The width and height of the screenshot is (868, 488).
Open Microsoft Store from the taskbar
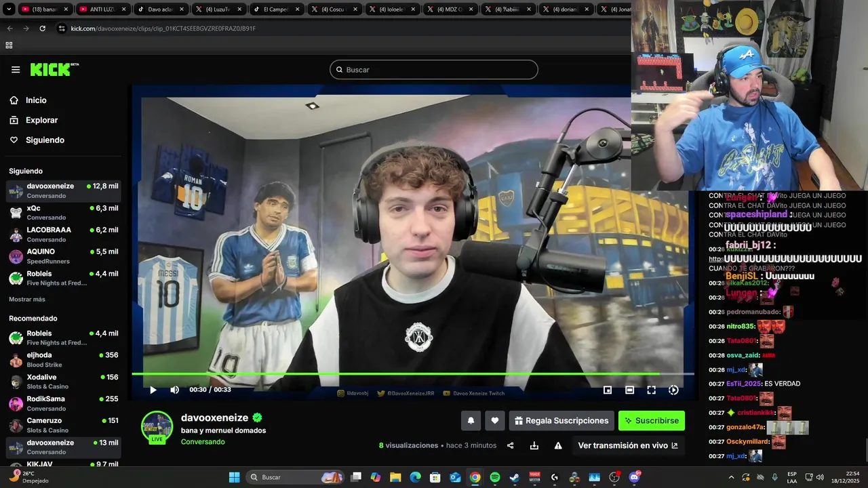pos(435,477)
